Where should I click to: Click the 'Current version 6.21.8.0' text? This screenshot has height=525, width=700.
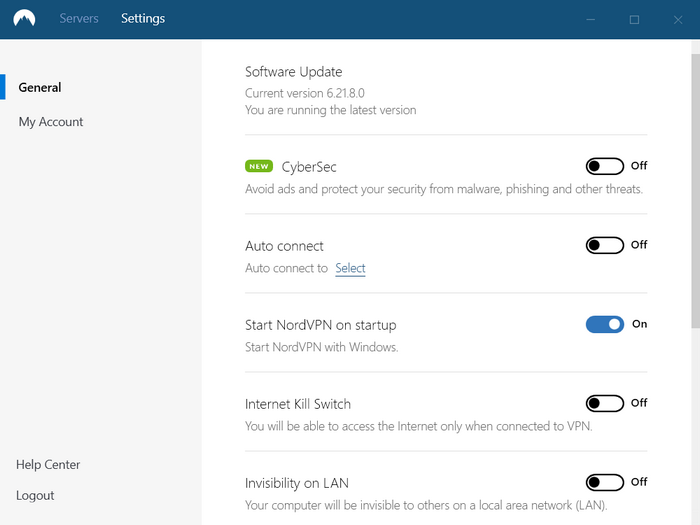(305, 93)
